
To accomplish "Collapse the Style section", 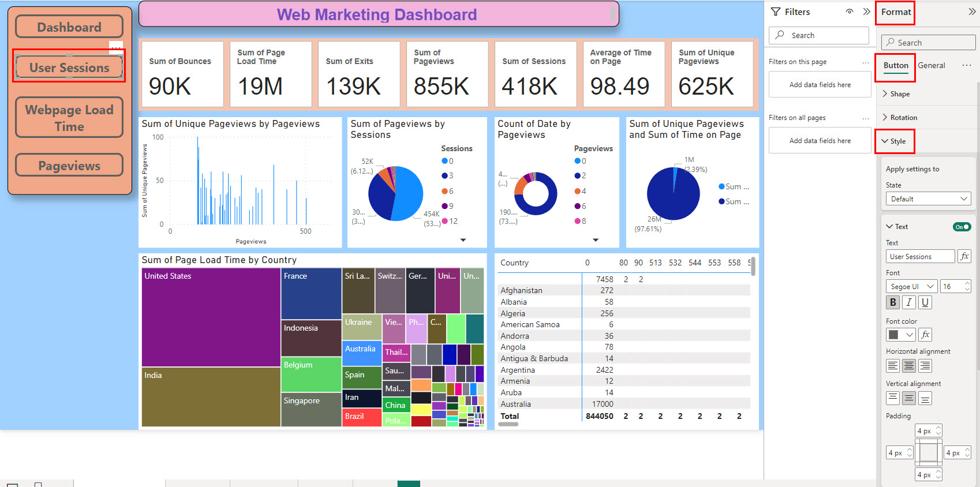I will (x=894, y=141).
